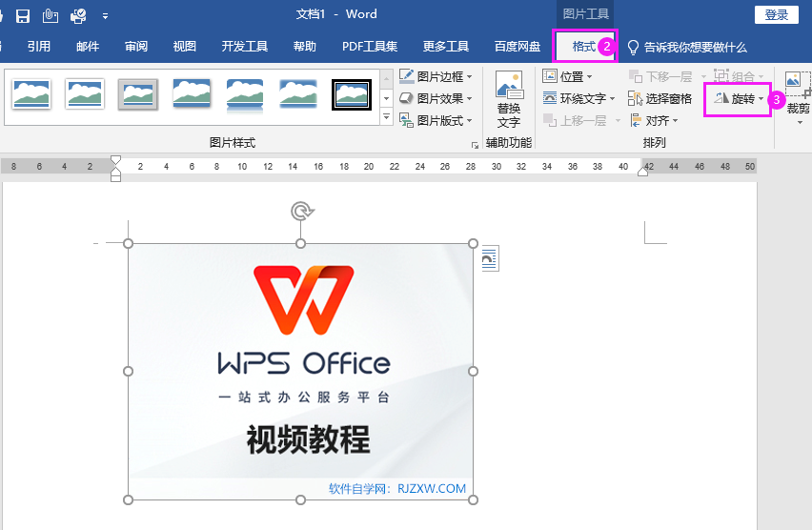This screenshot has height=530, width=812.
Task: Click the 登录 button
Action: 777,15
